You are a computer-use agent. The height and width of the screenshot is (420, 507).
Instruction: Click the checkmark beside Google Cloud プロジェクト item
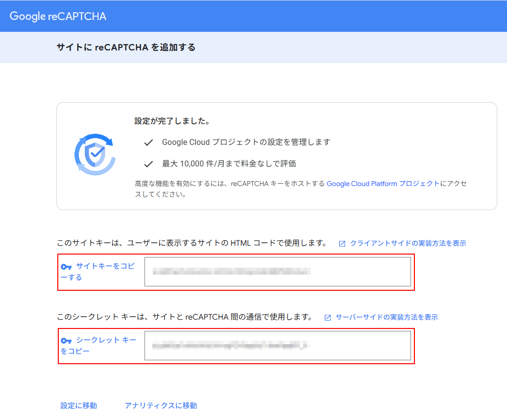pyautogui.click(x=147, y=142)
